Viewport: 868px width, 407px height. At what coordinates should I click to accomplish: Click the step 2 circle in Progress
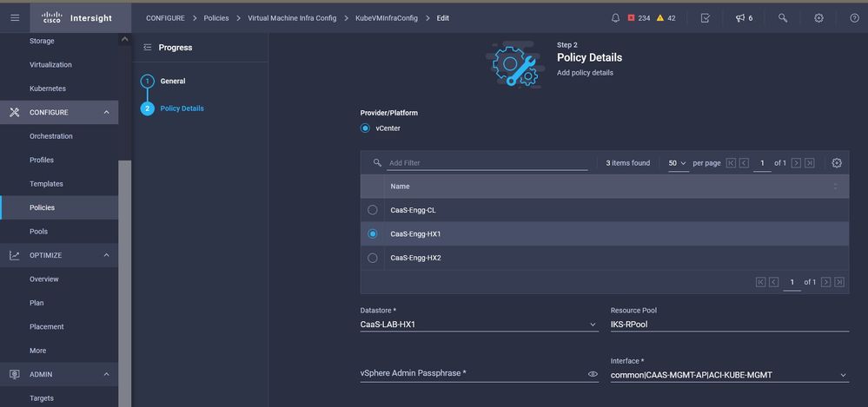(x=147, y=108)
